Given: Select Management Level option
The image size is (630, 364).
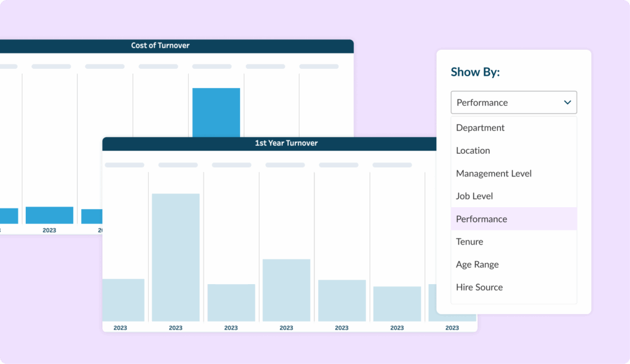Looking at the screenshot, I should 493,173.
